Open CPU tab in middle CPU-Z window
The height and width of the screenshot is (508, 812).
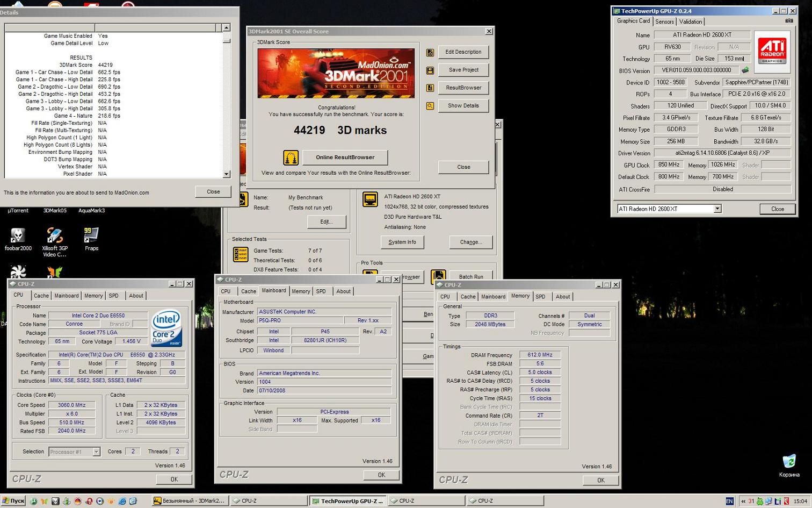pos(226,291)
